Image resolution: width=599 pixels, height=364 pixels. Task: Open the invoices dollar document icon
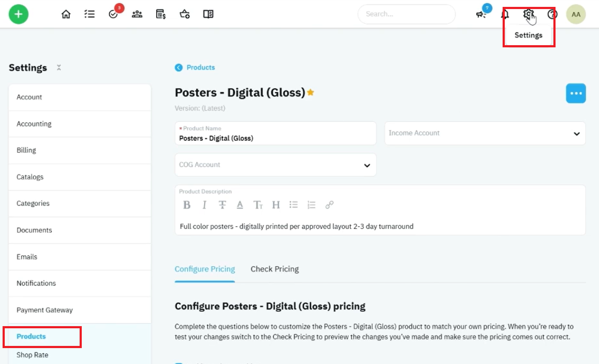click(x=161, y=14)
